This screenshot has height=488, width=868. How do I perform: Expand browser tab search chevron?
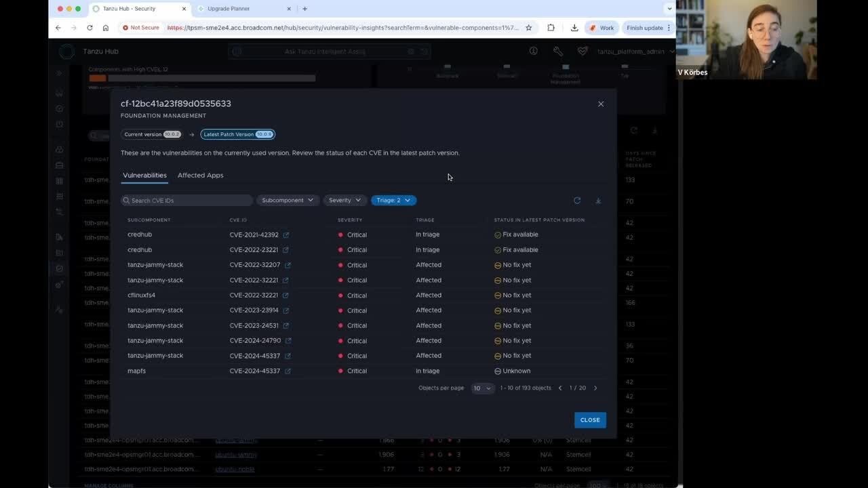click(669, 9)
